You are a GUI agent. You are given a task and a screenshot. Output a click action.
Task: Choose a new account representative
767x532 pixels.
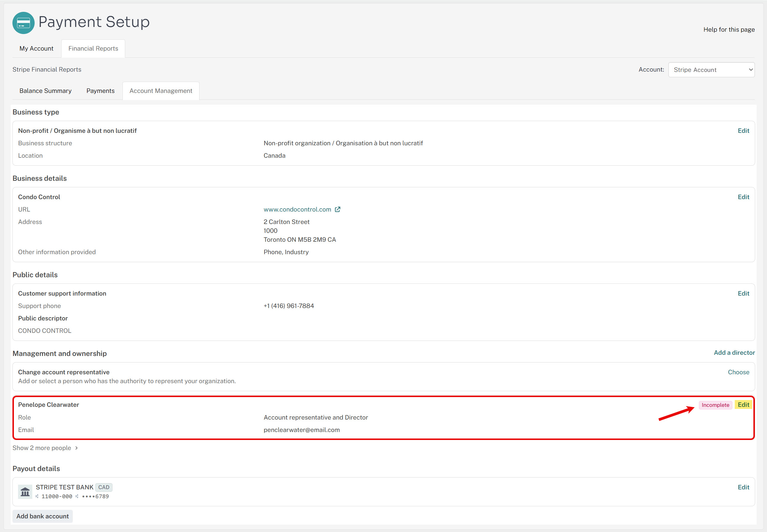pyautogui.click(x=738, y=372)
